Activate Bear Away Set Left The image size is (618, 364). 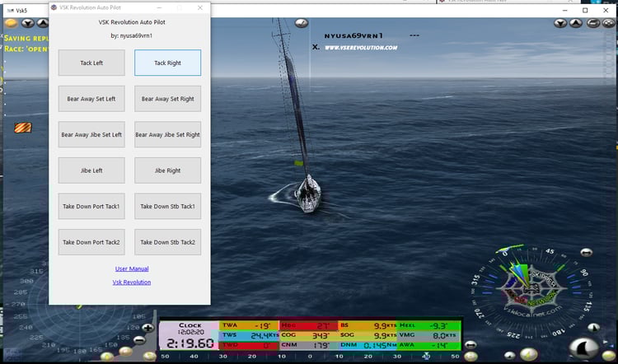[x=91, y=99]
